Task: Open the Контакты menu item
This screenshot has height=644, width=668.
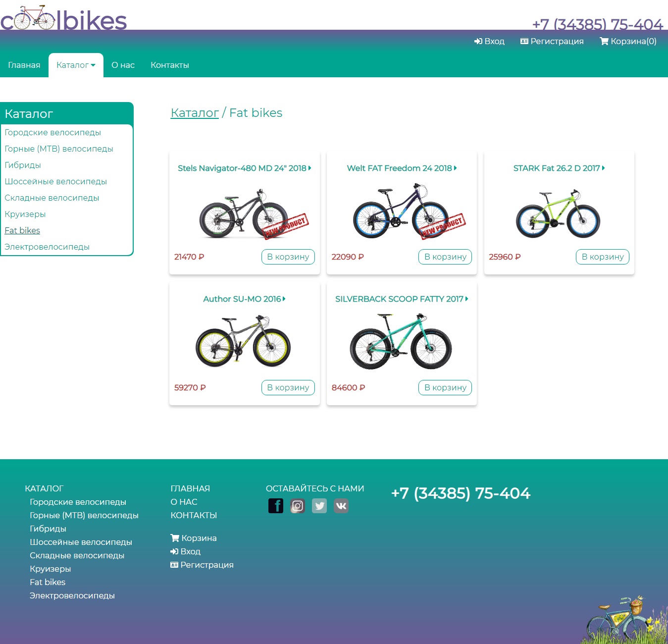Action: pos(169,65)
